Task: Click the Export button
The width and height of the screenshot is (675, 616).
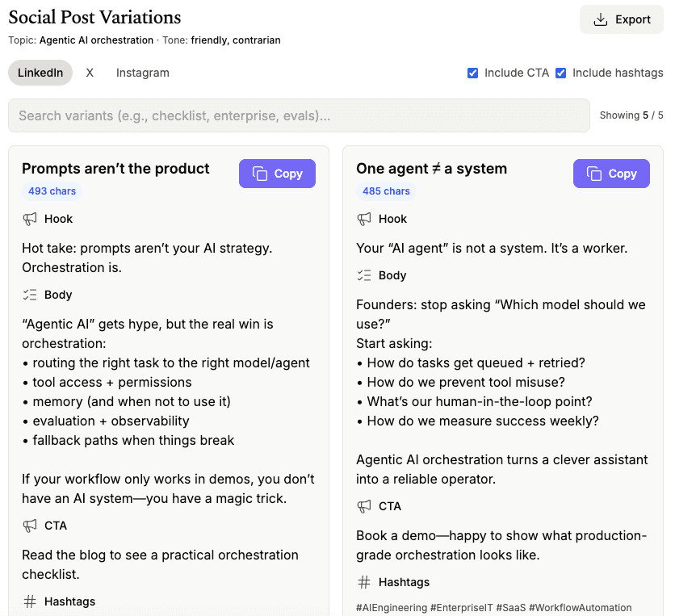Action: [622, 19]
